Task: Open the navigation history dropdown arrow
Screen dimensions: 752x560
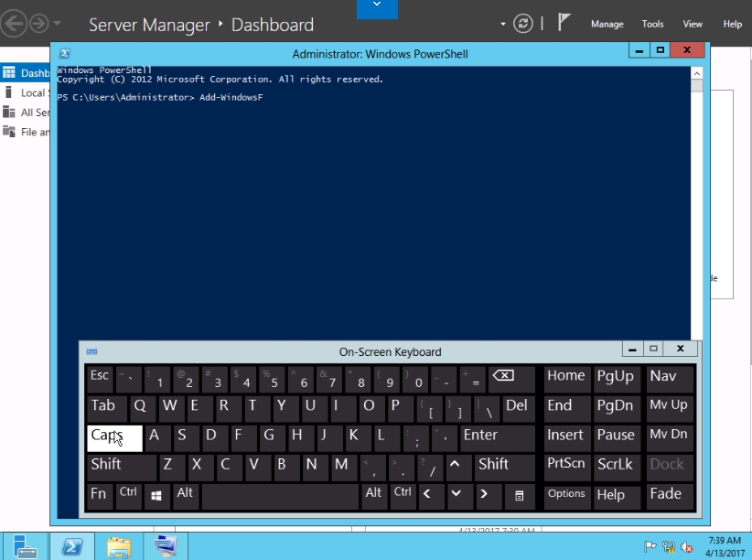Action: [x=58, y=23]
